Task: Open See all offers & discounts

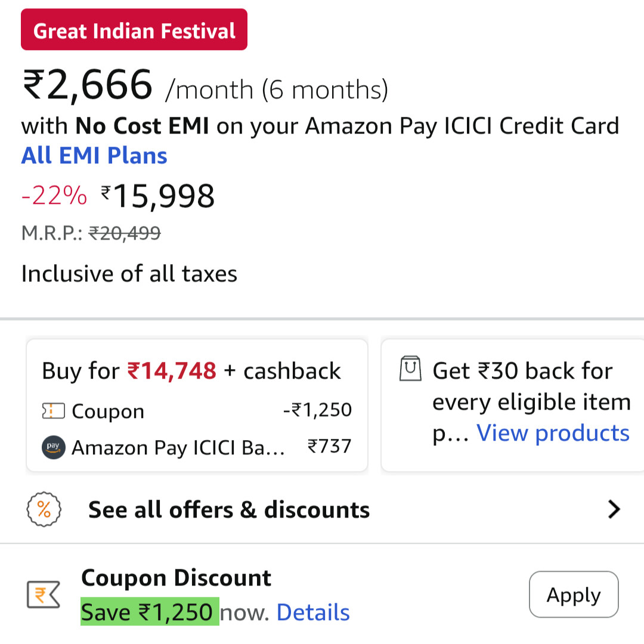Action: (x=229, y=510)
